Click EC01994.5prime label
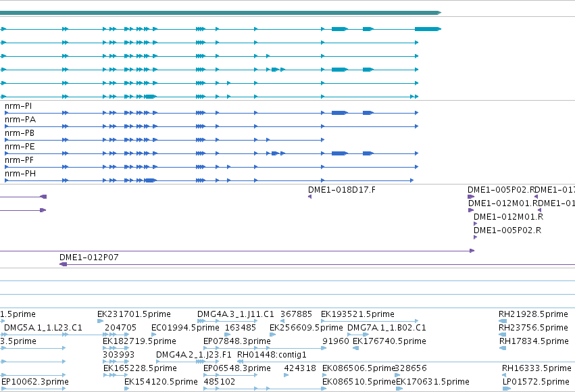This screenshot has height=392, width=575. 185,328
